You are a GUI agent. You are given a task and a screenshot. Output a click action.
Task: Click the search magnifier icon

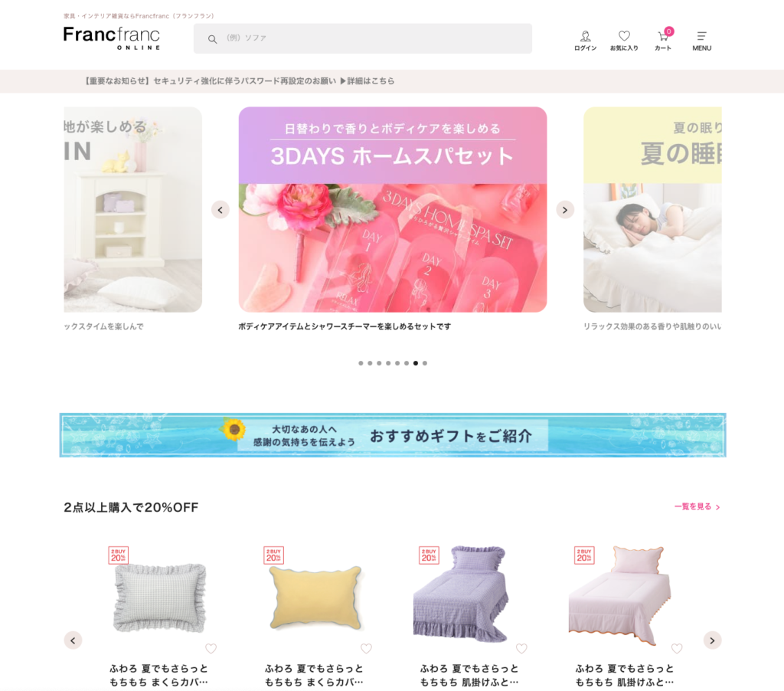213,39
